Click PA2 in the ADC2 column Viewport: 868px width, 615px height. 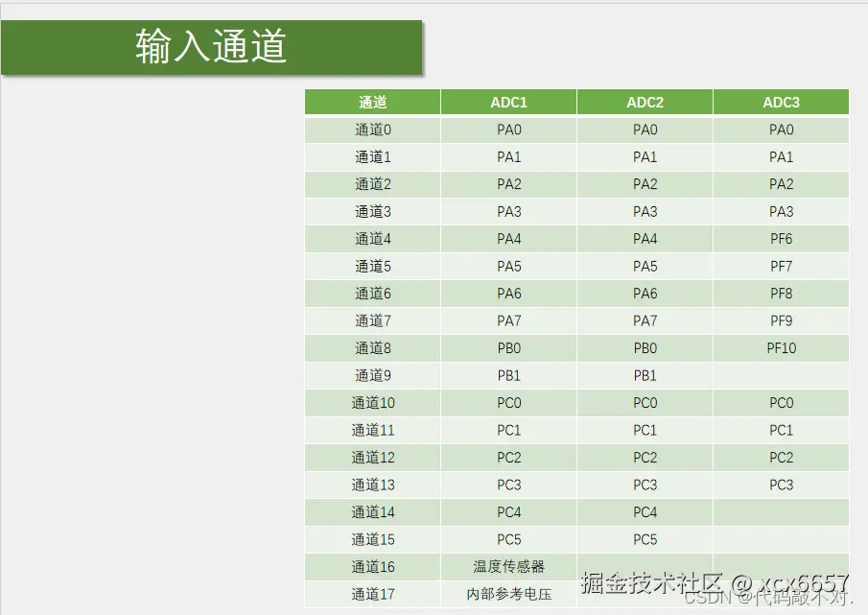coord(645,184)
